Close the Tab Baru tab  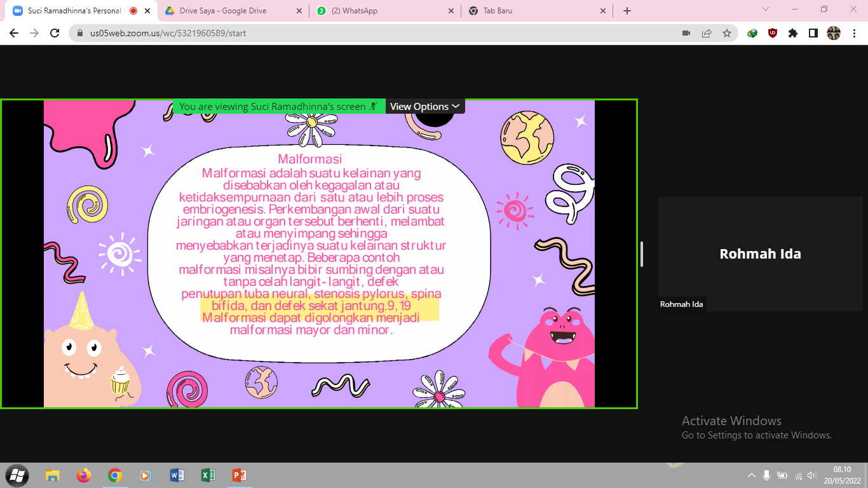pos(603,11)
